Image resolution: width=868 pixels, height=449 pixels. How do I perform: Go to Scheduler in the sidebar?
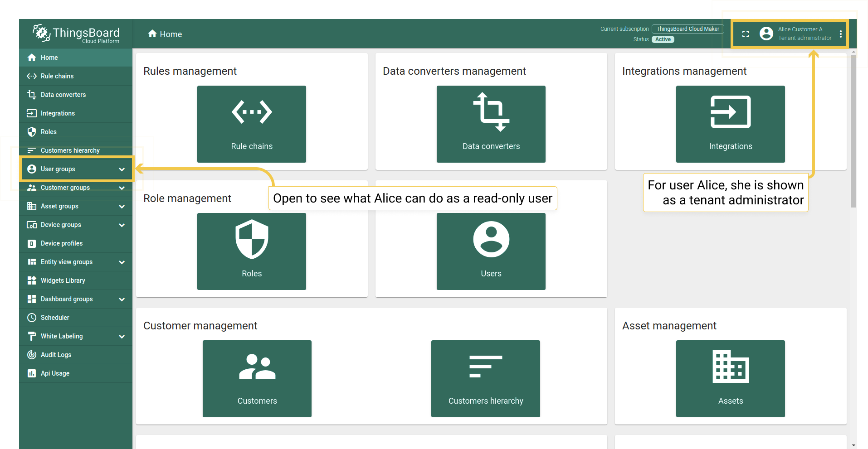click(x=55, y=318)
